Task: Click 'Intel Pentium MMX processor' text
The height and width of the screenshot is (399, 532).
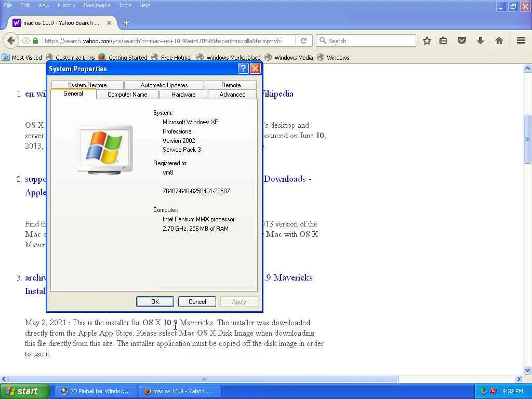Action: 198,219
